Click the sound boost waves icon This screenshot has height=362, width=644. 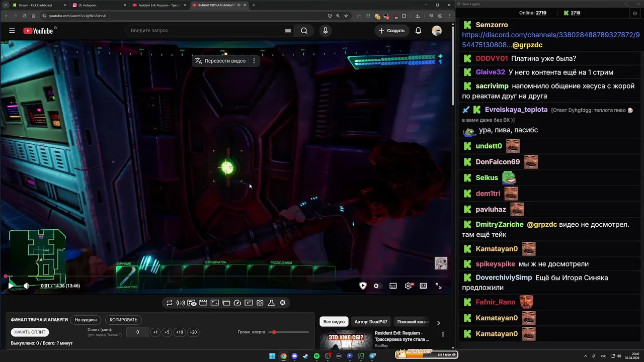[181, 303]
